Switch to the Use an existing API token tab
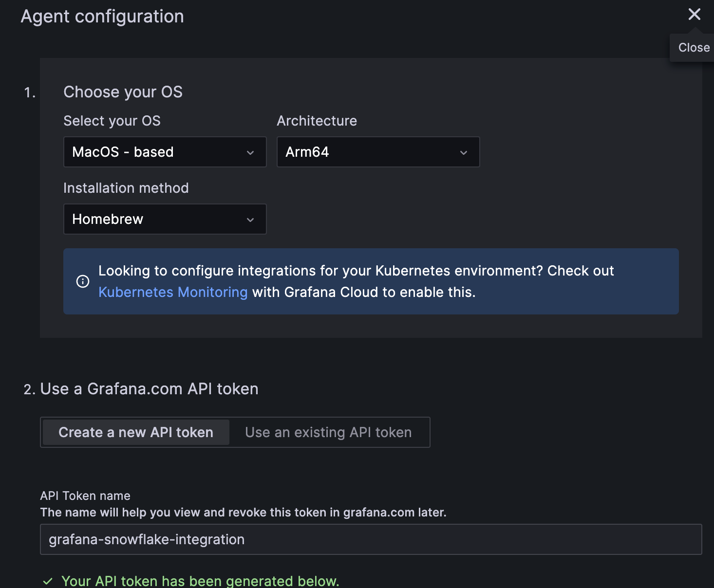The image size is (714, 588). point(329,432)
